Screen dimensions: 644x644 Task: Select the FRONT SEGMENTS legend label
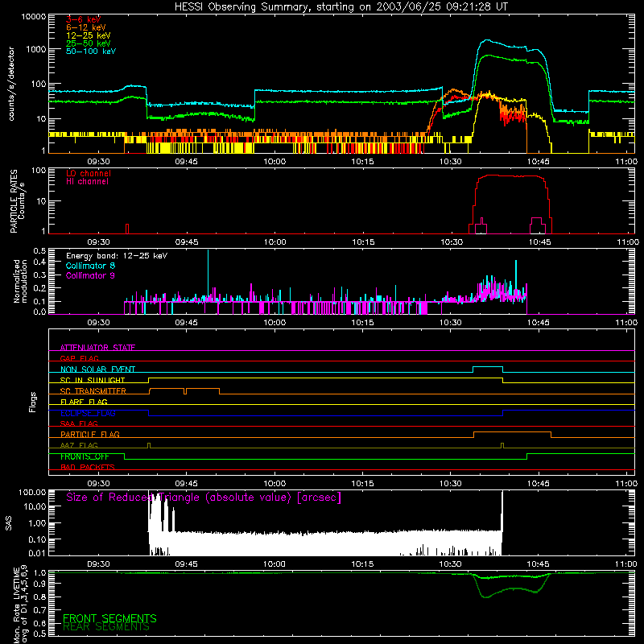coord(109,618)
